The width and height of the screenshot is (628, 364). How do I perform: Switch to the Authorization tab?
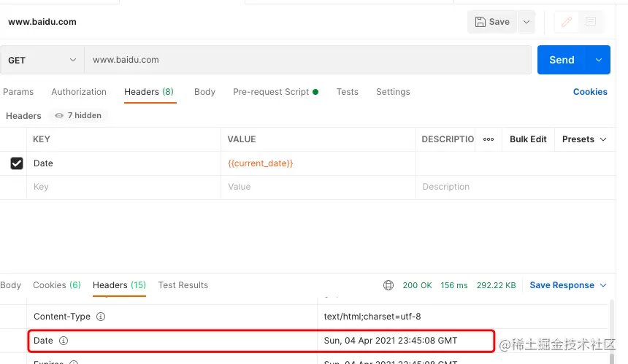point(79,92)
